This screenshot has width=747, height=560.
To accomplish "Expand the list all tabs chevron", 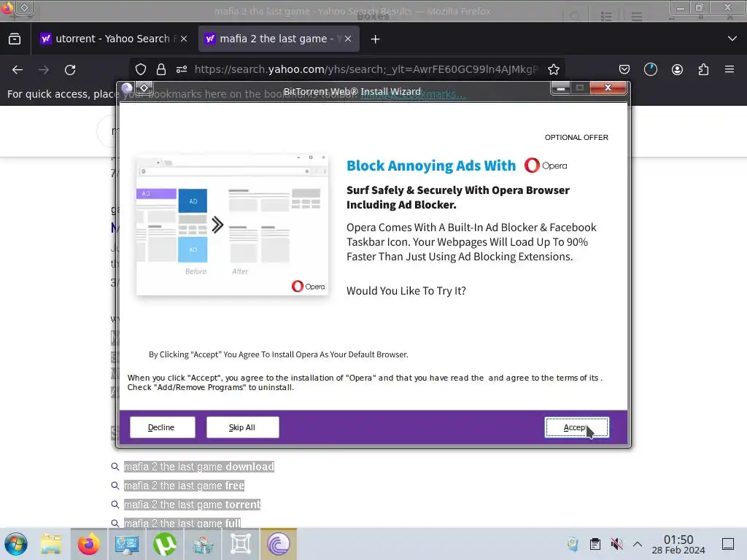I will pyautogui.click(x=732, y=39).
